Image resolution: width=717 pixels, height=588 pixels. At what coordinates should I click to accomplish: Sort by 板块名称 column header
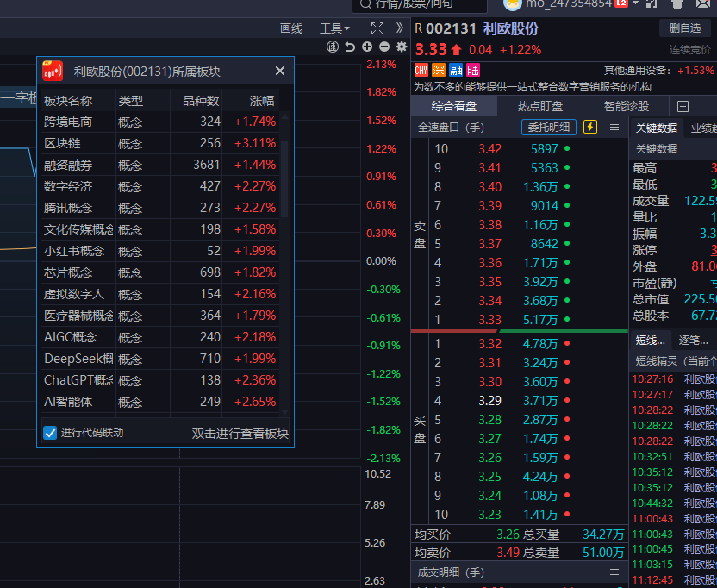click(68, 101)
